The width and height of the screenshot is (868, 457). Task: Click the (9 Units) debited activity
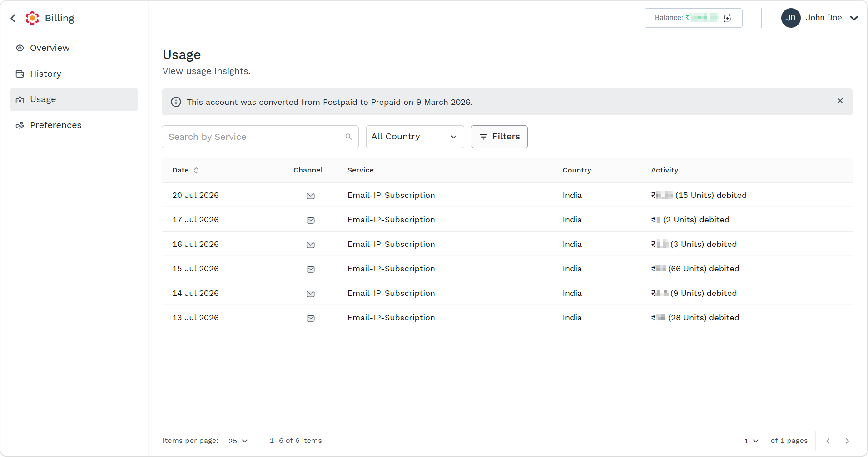[x=704, y=293]
